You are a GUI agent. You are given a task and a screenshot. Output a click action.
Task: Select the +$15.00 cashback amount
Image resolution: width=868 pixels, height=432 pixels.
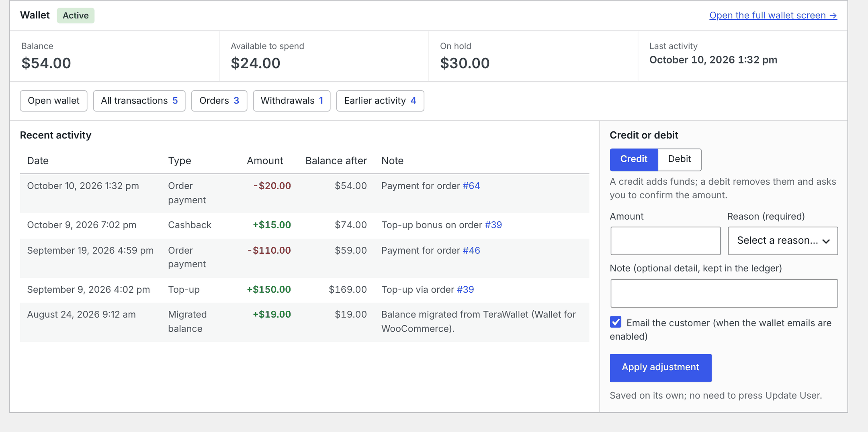pos(272,225)
